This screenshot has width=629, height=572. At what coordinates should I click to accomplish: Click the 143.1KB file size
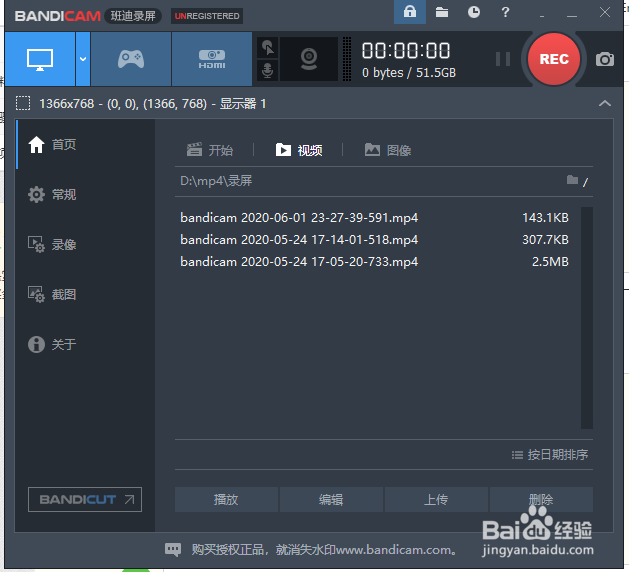click(545, 218)
